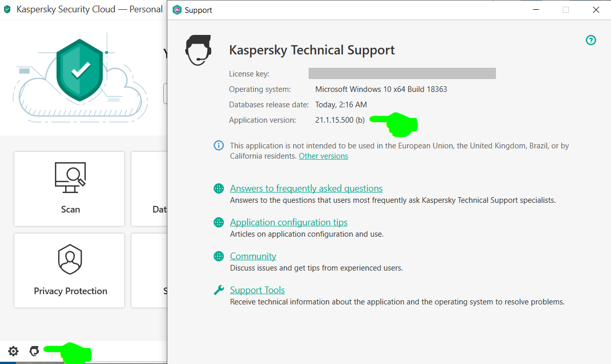Follow the Application configuration tips link
Screen dimensions: 611x364
[289, 222]
